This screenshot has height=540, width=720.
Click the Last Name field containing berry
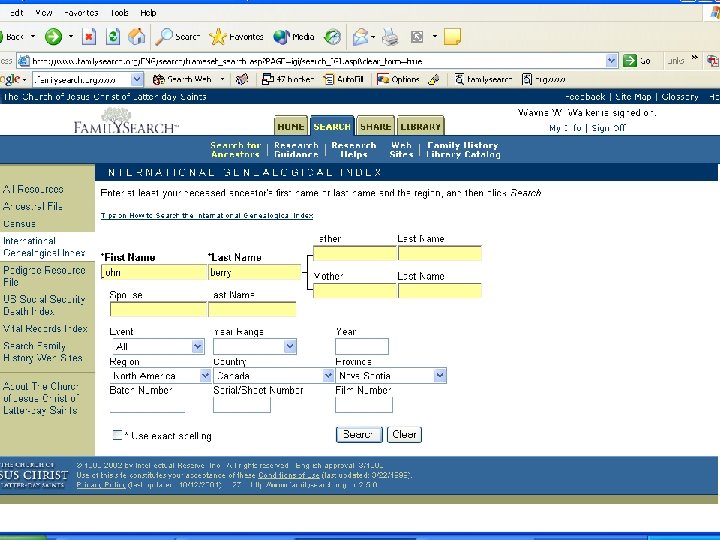tap(254, 272)
